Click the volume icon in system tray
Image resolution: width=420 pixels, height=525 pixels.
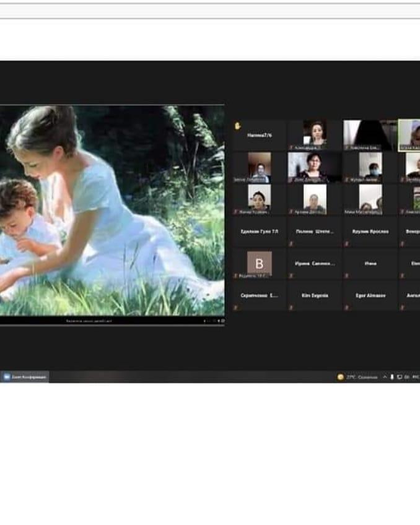[406, 377]
